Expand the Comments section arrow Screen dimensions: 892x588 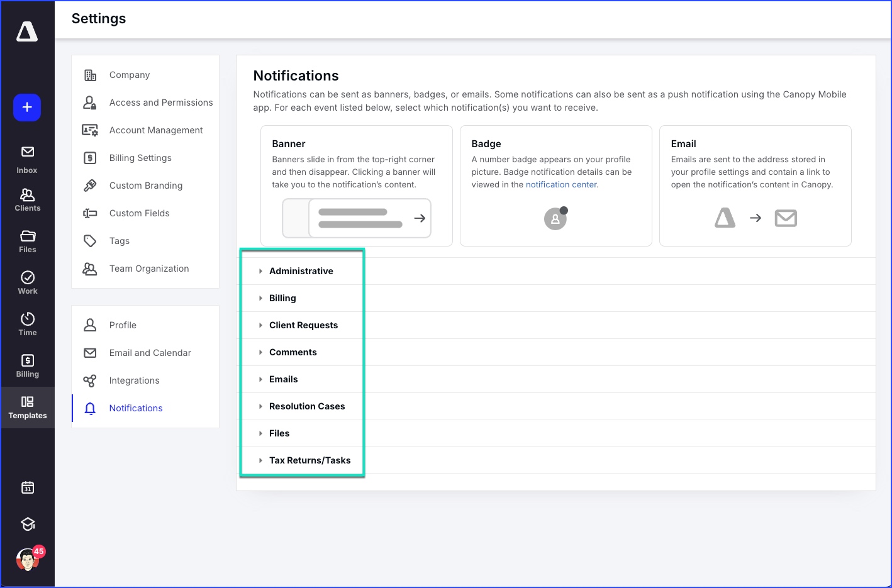(260, 352)
